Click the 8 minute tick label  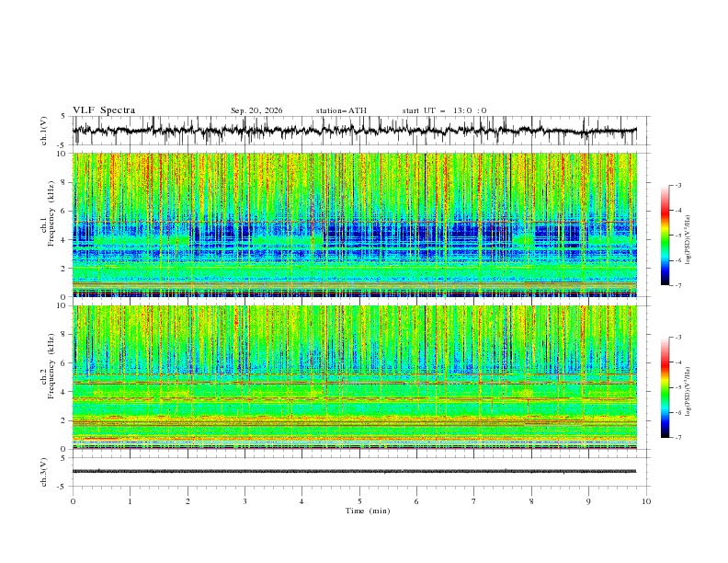click(x=531, y=501)
